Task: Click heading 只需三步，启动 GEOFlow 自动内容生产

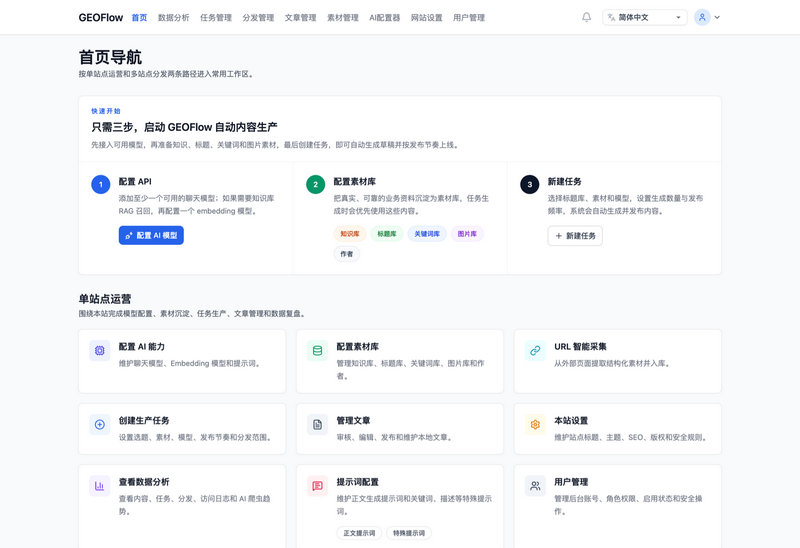Action: tap(184, 127)
